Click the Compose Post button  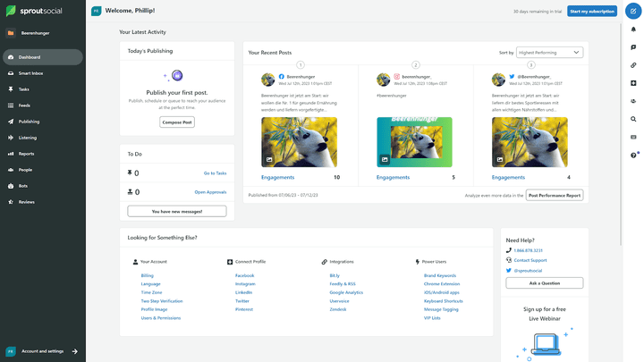click(177, 122)
